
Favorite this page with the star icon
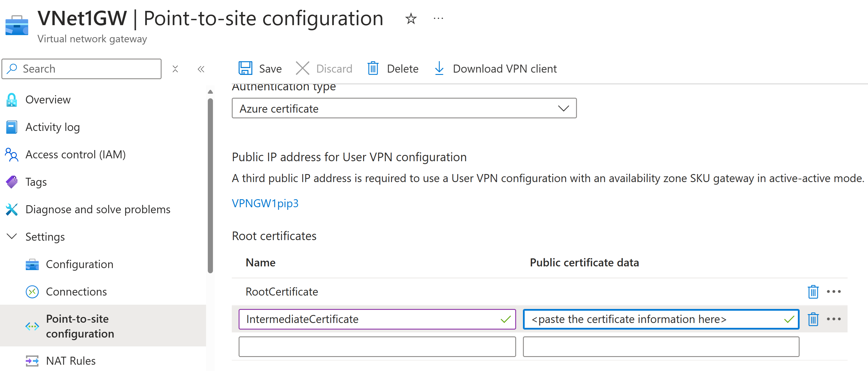tap(411, 19)
